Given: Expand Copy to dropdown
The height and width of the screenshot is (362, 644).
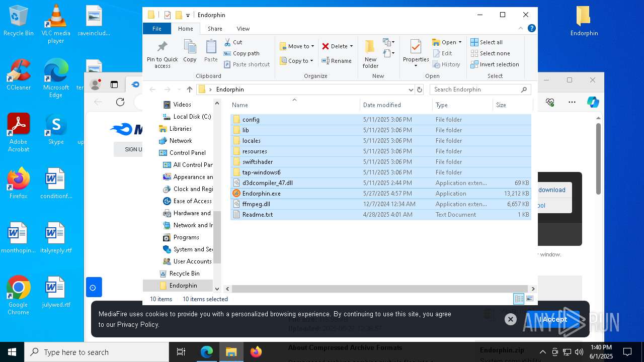Looking at the screenshot, I should (311, 61).
